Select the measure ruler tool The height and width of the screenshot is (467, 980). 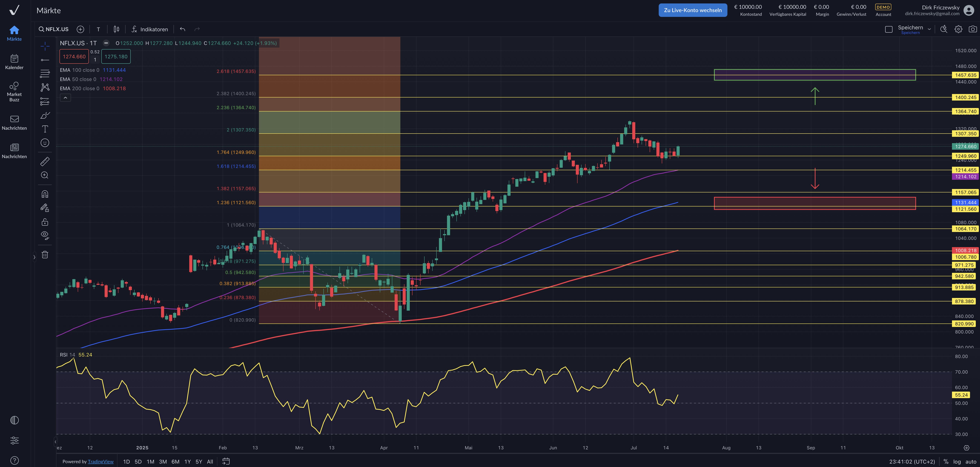coord(45,161)
